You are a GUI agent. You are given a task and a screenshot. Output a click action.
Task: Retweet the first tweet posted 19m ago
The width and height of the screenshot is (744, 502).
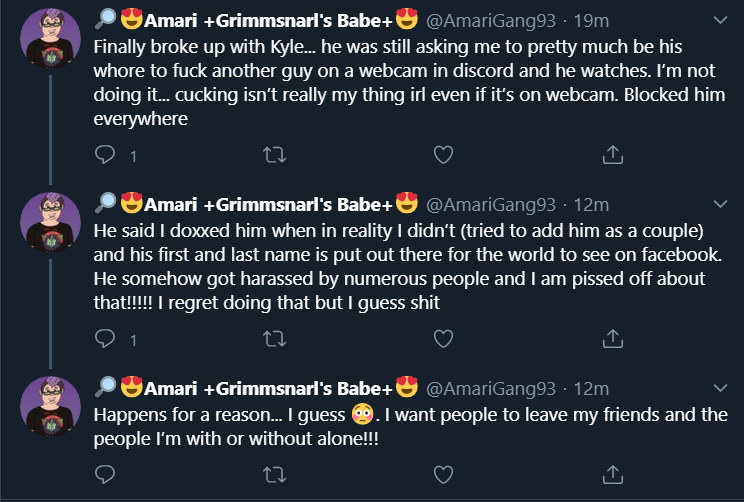[x=274, y=155]
